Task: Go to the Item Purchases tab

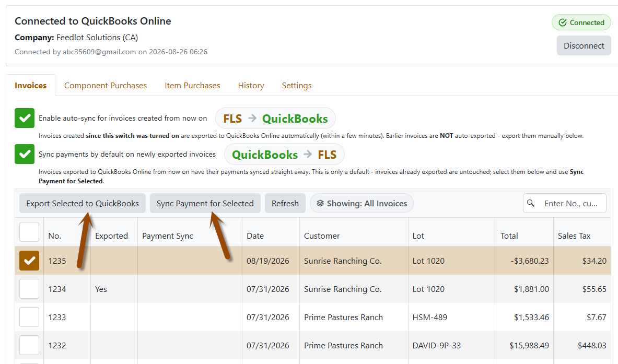Action: coord(192,86)
